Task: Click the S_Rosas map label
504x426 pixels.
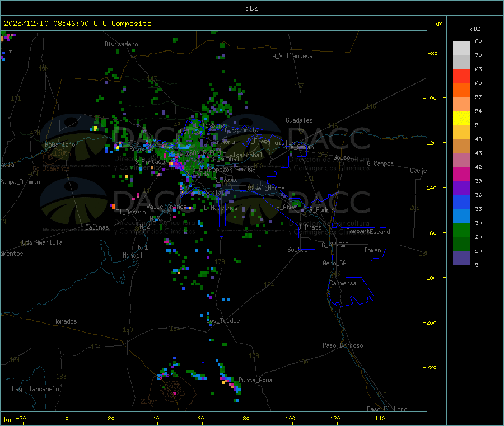Action: 225,181
